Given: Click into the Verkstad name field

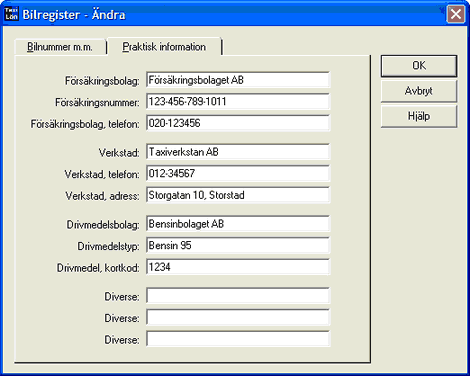Looking at the screenshot, I should [x=238, y=152].
